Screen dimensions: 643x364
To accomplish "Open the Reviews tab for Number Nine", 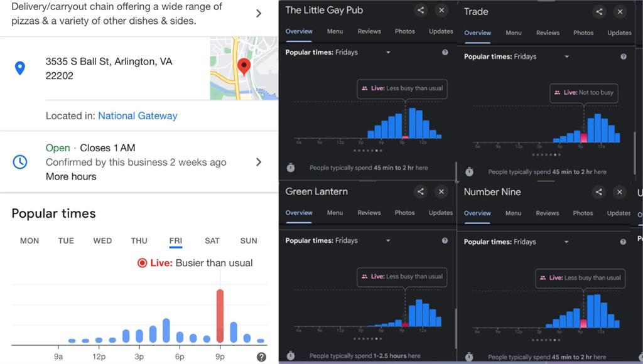I will point(548,213).
